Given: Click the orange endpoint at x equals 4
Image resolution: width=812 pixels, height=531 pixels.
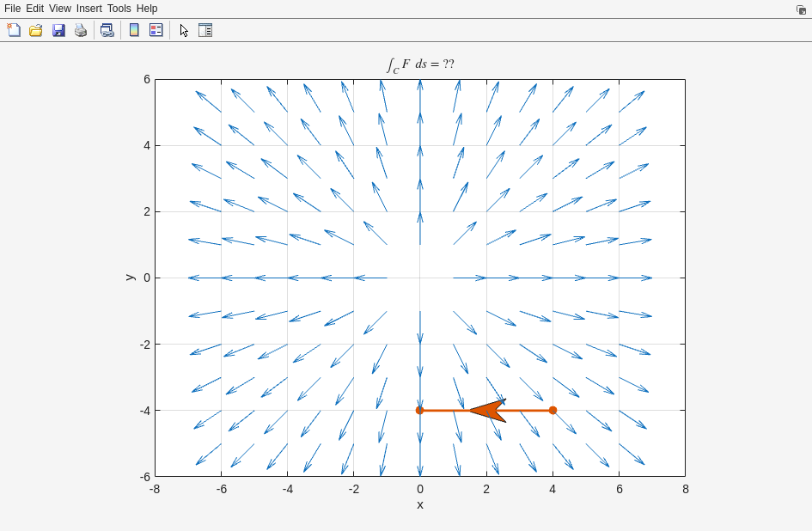Looking at the screenshot, I should (553, 411).
